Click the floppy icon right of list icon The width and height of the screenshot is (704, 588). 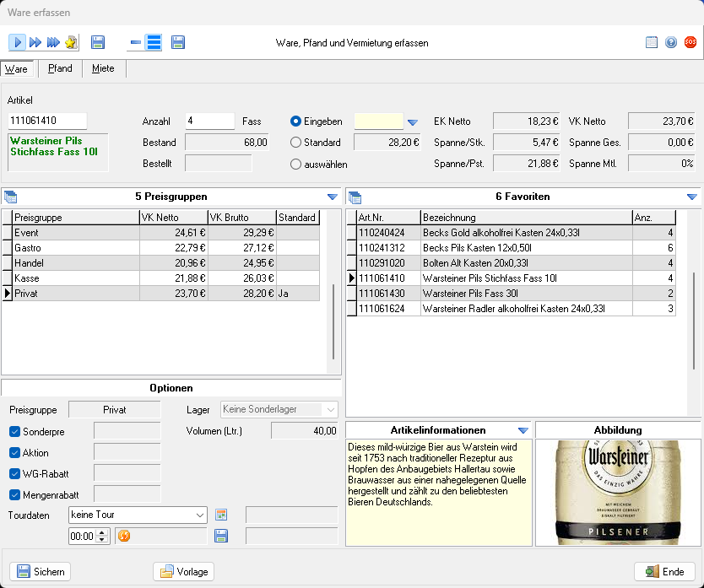178,43
